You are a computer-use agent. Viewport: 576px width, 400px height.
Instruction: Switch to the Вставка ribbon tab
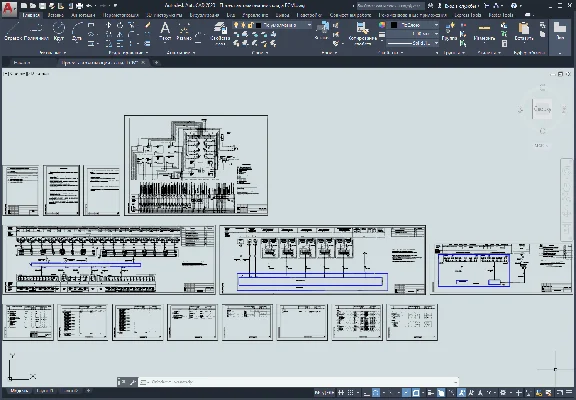pos(55,15)
